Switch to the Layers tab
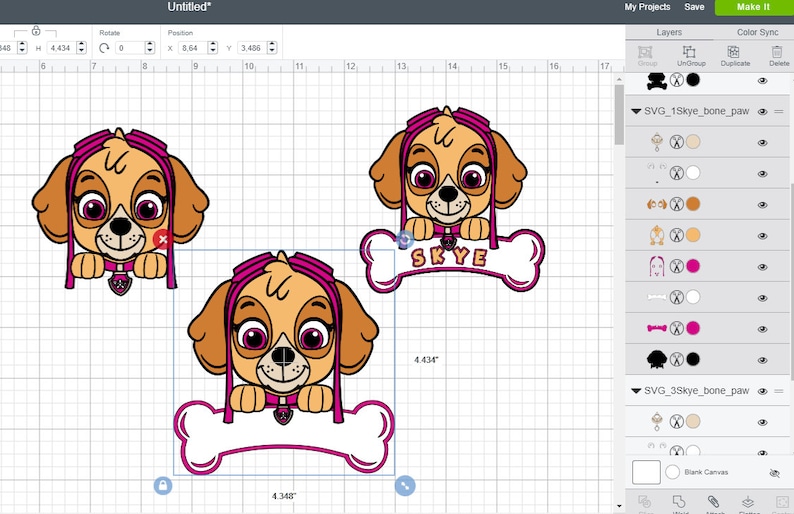 tap(669, 32)
